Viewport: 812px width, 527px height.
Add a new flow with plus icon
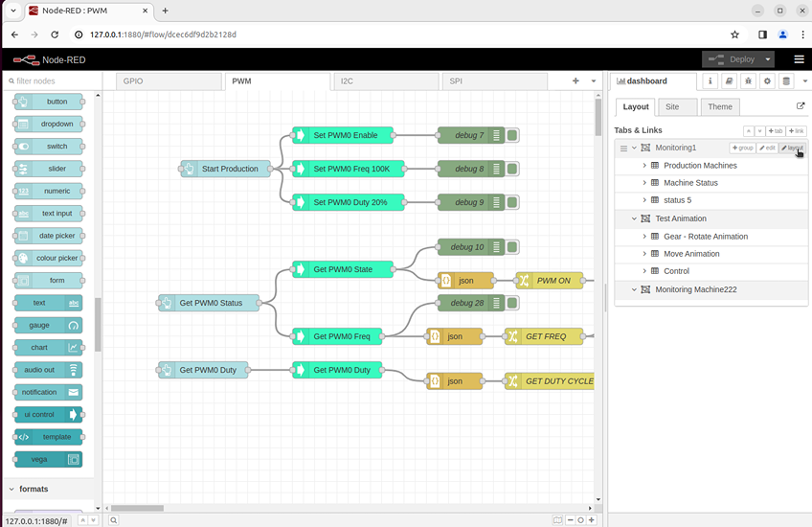pyautogui.click(x=575, y=81)
